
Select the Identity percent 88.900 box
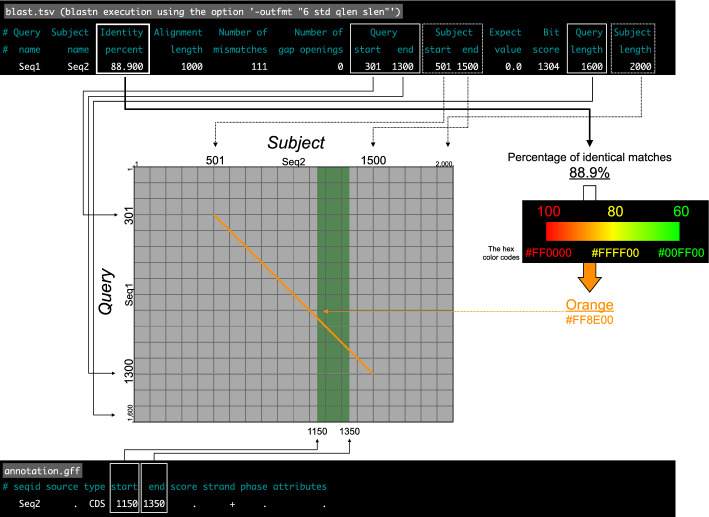[x=125, y=48]
